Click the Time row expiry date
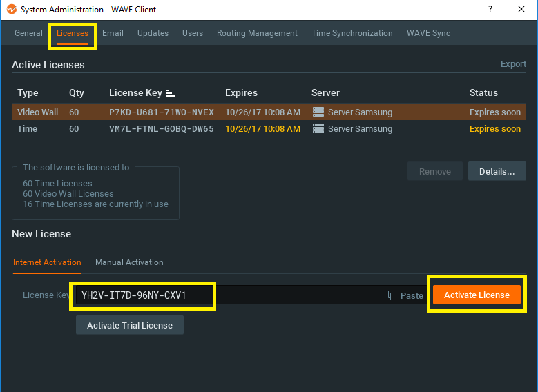The width and height of the screenshot is (538, 392). point(263,129)
